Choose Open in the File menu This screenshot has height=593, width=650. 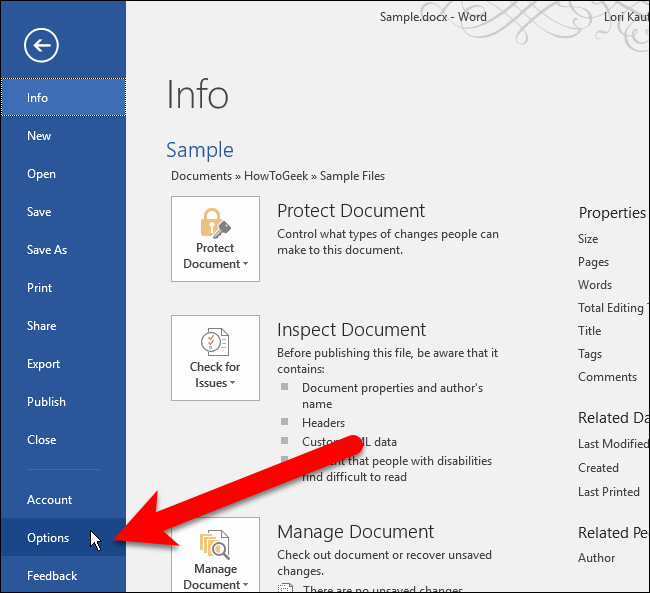click(x=63, y=174)
